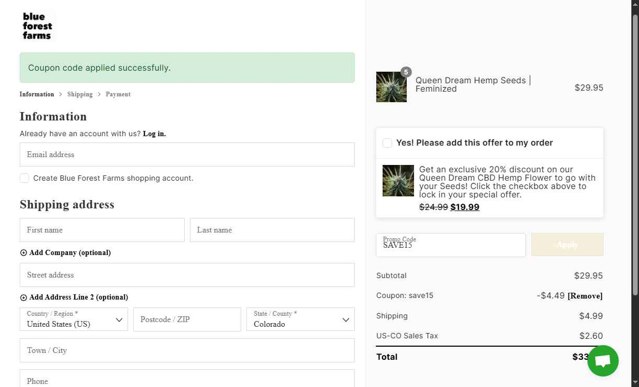This screenshot has height=387, width=639.
Task: Click the page's vertical scrollbar thumb
Action: [x=635, y=155]
